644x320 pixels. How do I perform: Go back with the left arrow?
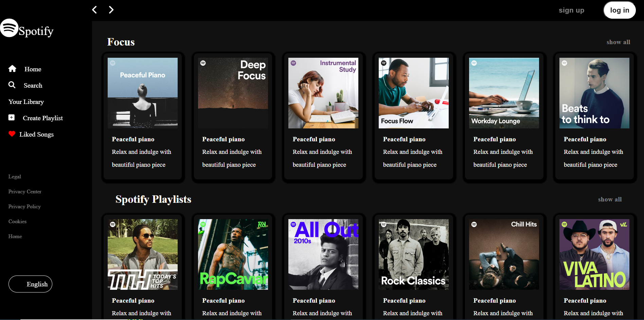point(95,10)
